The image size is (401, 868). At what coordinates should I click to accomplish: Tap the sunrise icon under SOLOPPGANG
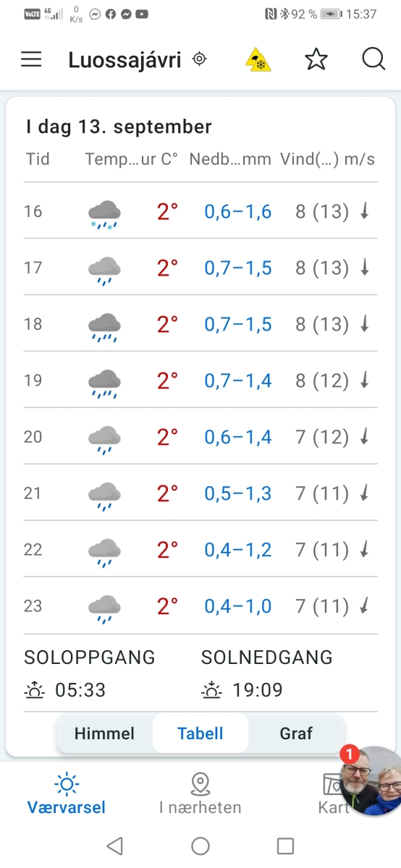pos(34,690)
